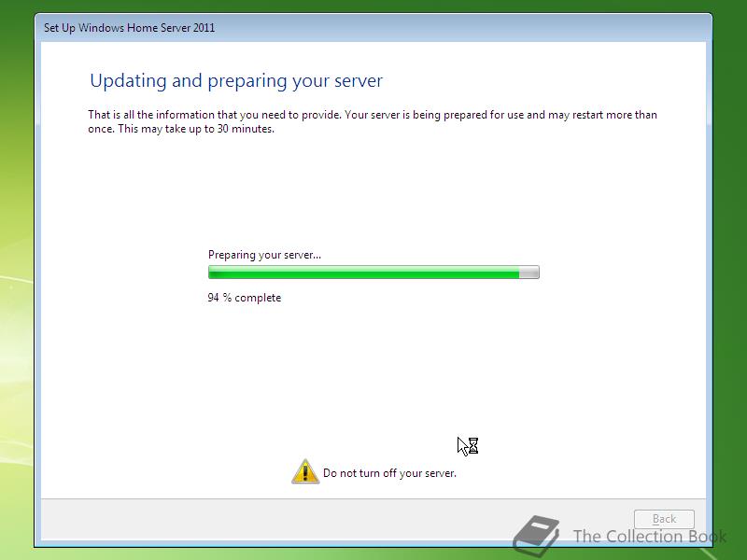This screenshot has width=747, height=560.
Task: Click the grey footer bar left of Back
Action: (x=333, y=519)
